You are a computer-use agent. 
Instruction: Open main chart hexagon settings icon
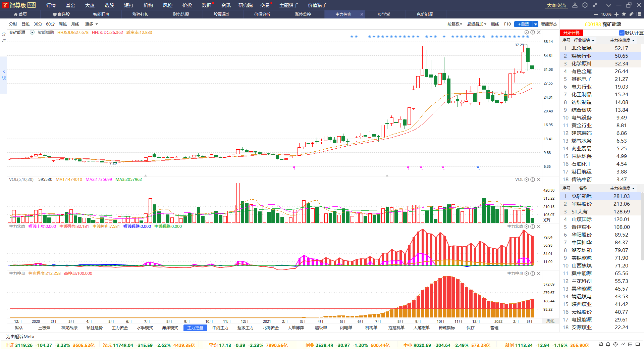click(x=527, y=32)
